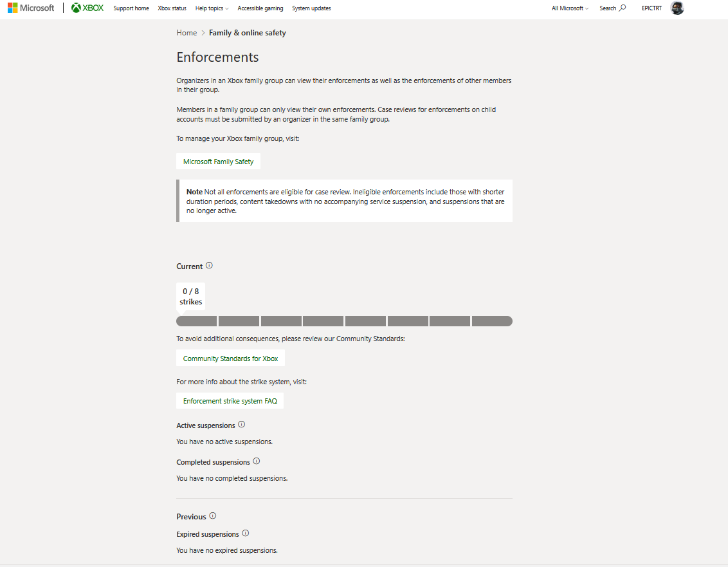Go to Accessible gaming page
The width and height of the screenshot is (728, 567).
260,8
